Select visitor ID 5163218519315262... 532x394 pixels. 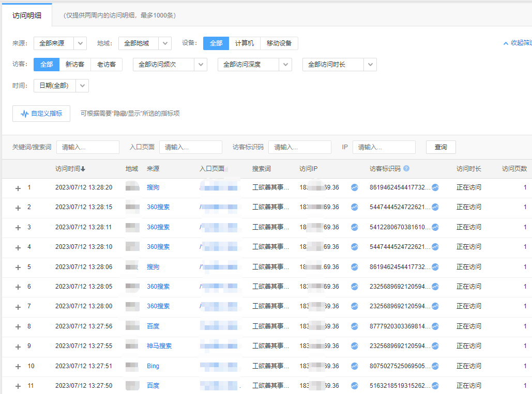point(400,386)
